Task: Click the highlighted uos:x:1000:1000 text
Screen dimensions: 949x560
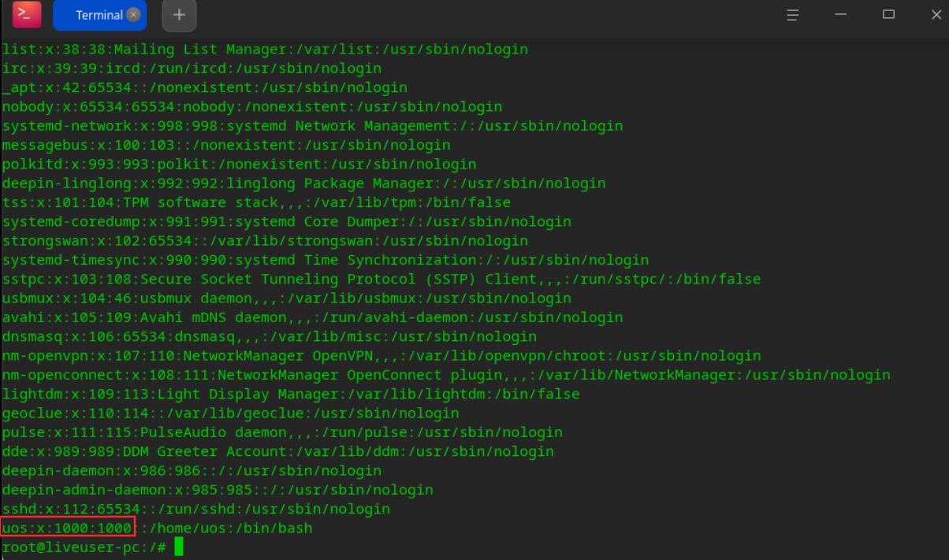Action: pos(68,528)
